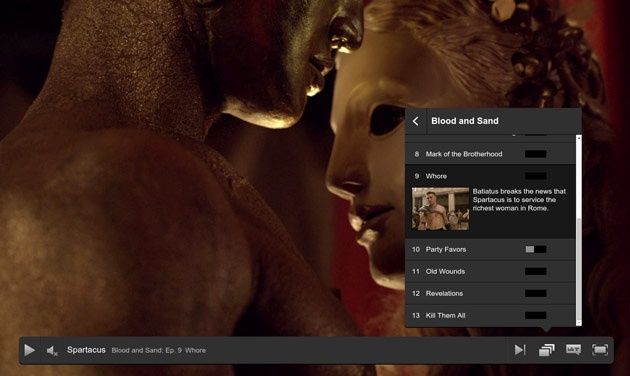Image resolution: width=630 pixels, height=376 pixels.
Task: Go back using the arrow beside Blood and Sand
Action: click(x=416, y=121)
